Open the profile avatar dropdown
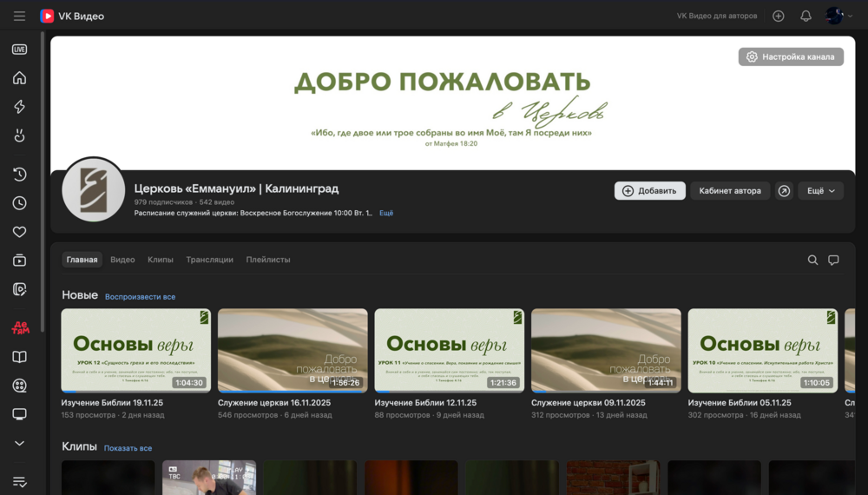The width and height of the screenshot is (868, 495). click(838, 16)
